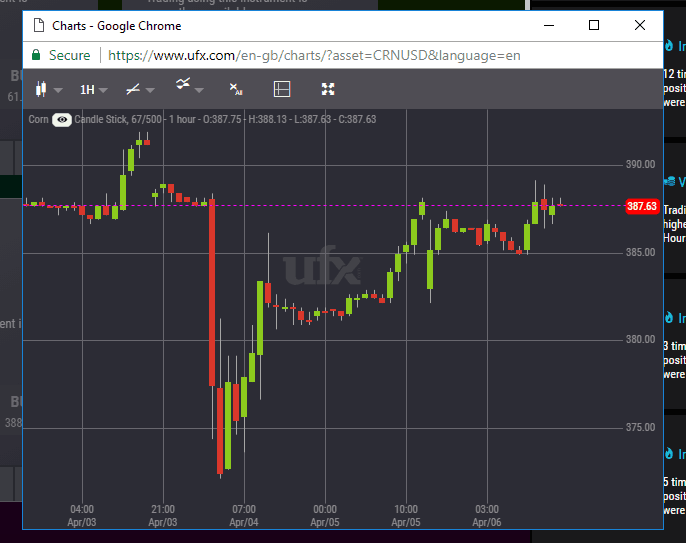
Task: Toggle the crosshair grid layout icon
Action: (x=282, y=89)
